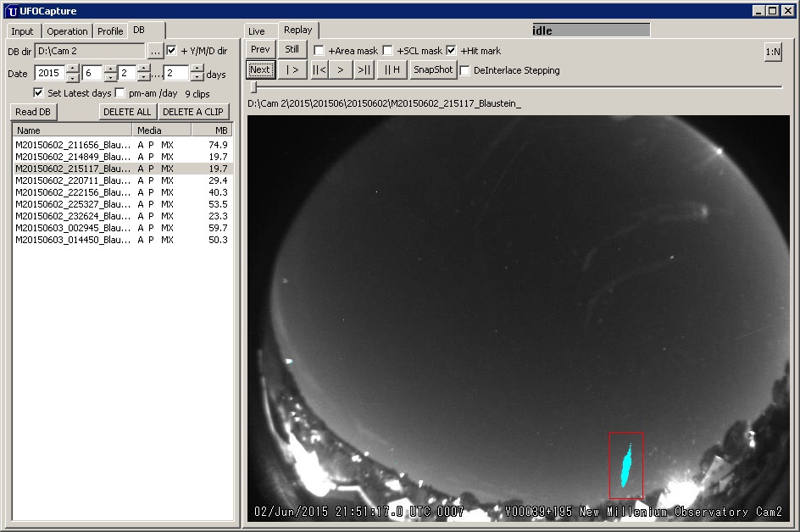Increase the days count with up arrow

(x=197, y=69)
